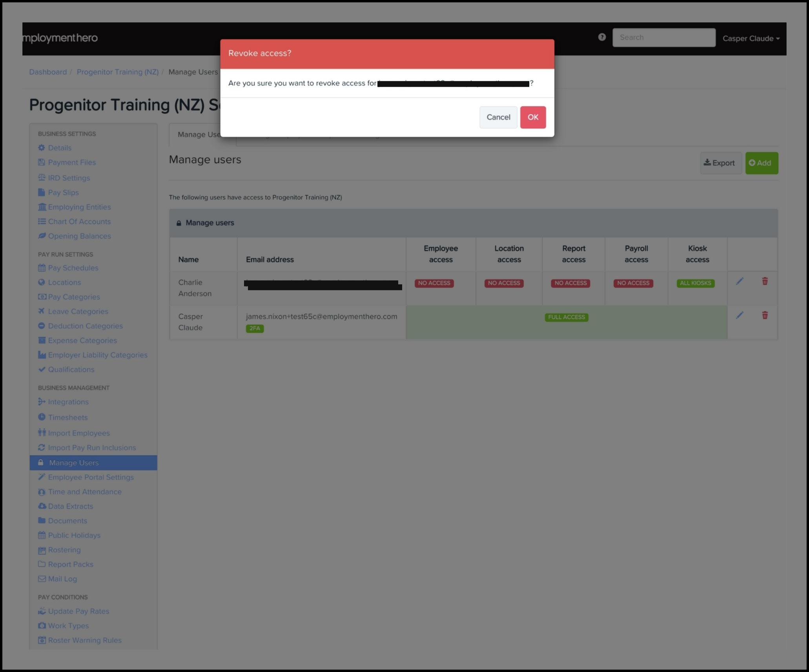Image resolution: width=809 pixels, height=672 pixels.
Task: Click the pencil edit icon for Charlie Anderson
Action: (740, 281)
